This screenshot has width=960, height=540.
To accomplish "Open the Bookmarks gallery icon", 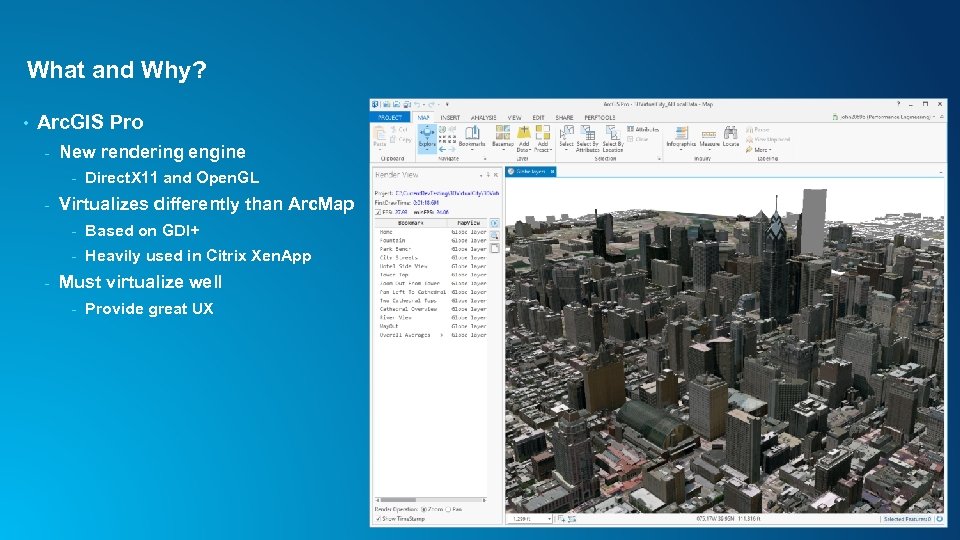I will 472,133.
